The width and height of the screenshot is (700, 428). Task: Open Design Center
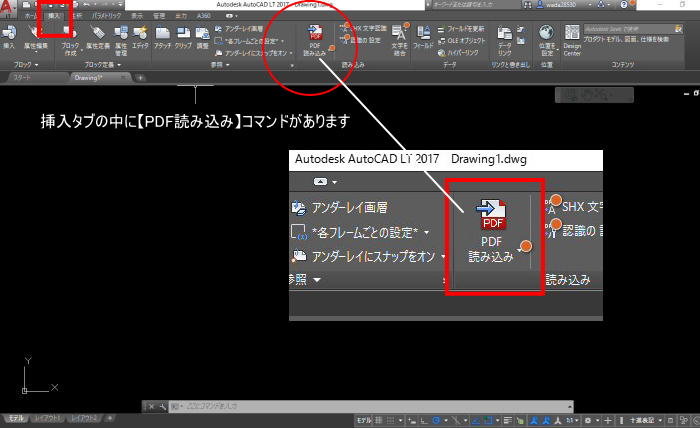click(572, 40)
